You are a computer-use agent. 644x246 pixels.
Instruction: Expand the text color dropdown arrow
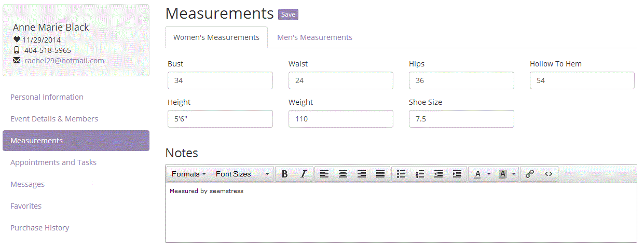coord(488,174)
